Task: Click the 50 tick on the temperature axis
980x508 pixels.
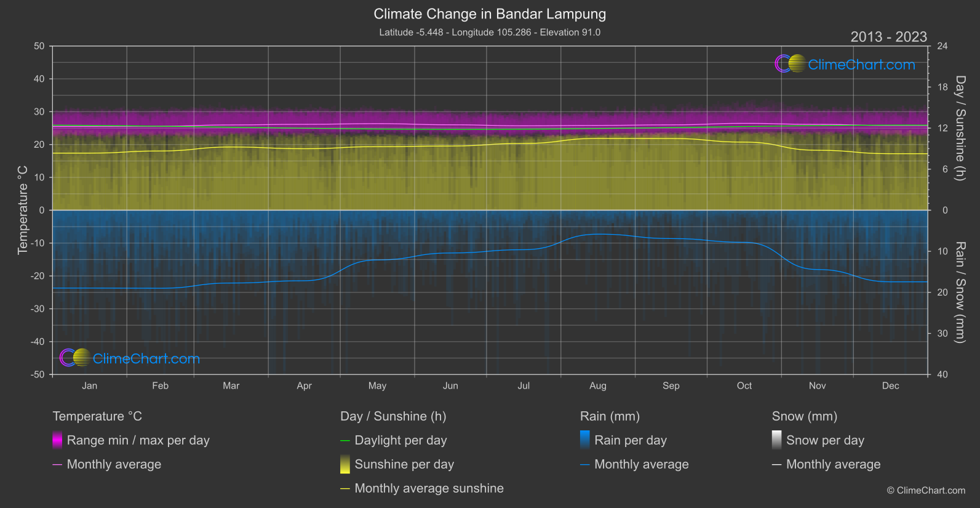Action: (39, 46)
